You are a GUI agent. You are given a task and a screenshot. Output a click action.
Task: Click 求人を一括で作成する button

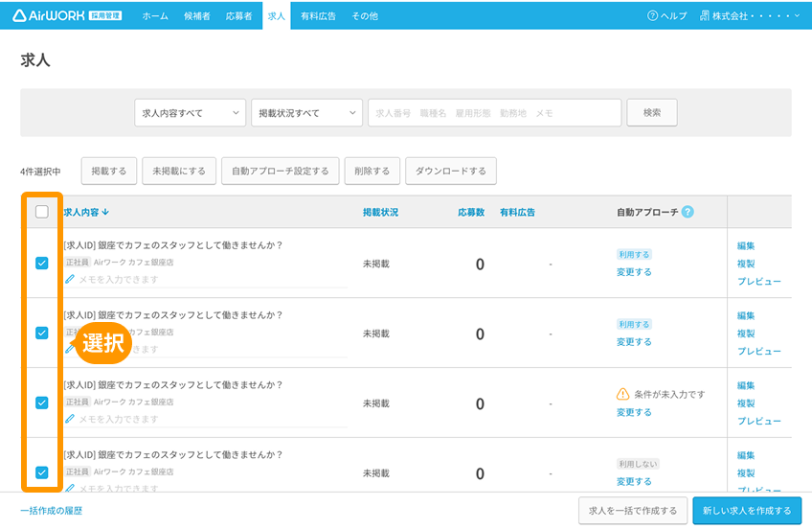coord(633,511)
